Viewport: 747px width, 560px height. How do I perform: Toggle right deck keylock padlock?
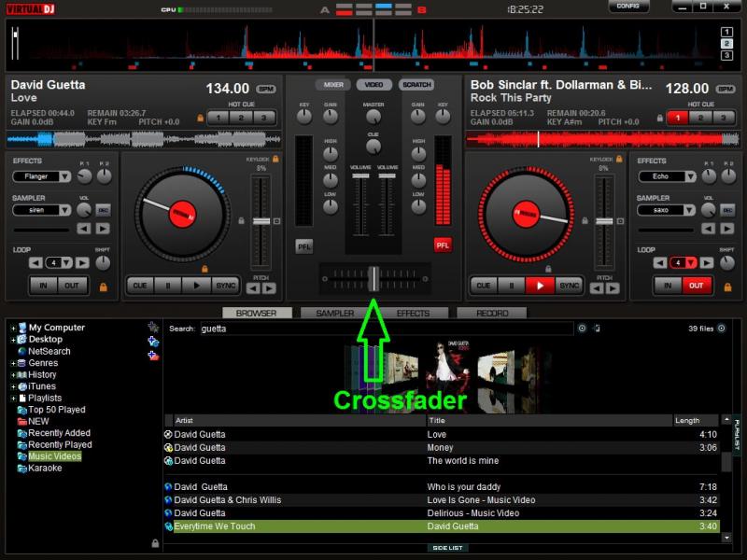619,159
